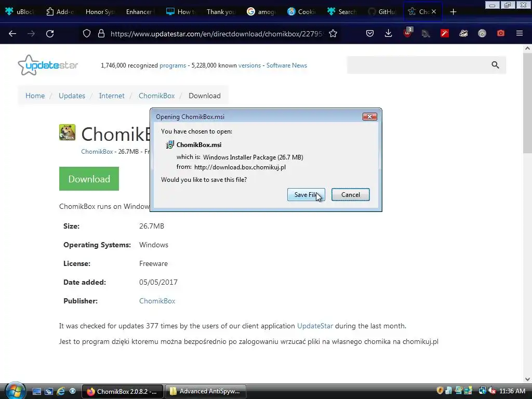Close the current ChomikBox tab

coord(434,11)
